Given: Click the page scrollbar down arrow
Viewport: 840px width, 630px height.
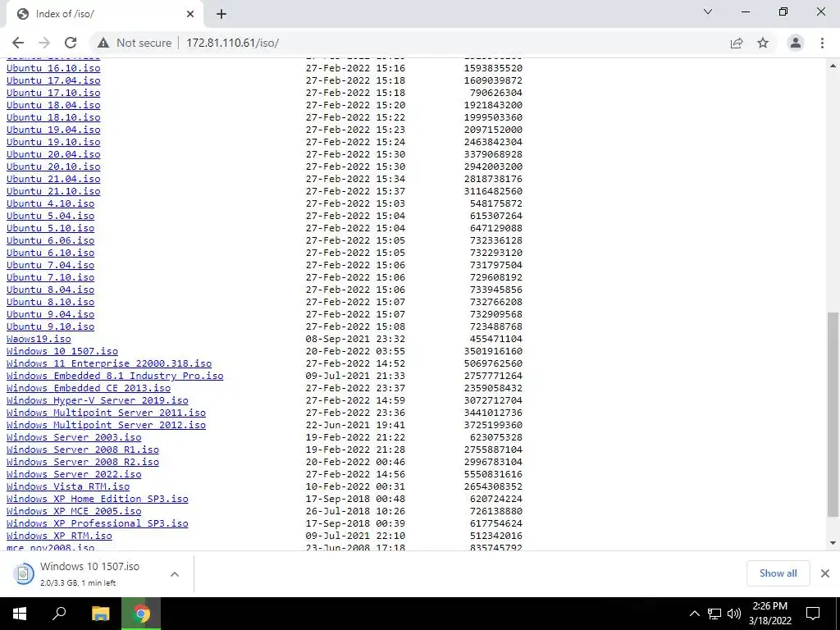Looking at the screenshot, I should click(x=833, y=543).
